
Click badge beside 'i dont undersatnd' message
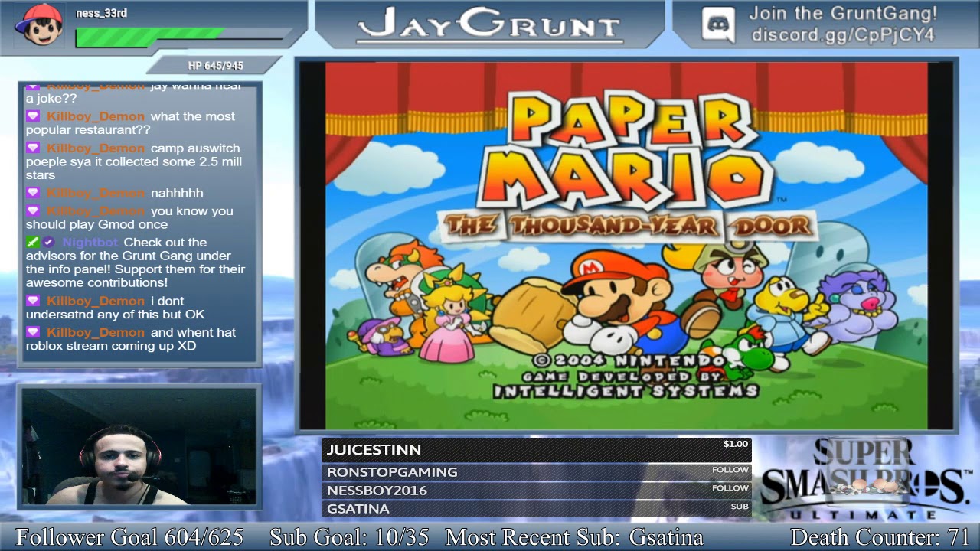[32, 301]
